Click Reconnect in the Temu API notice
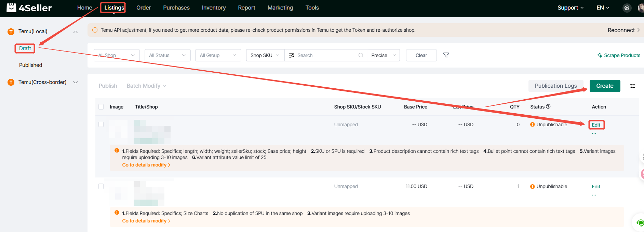The height and width of the screenshot is (232, 644). [624, 30]
